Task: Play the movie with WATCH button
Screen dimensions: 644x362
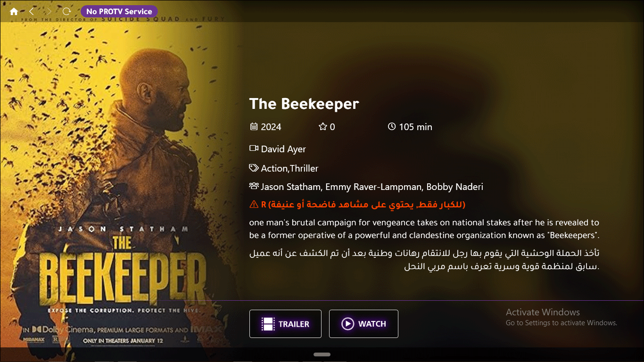Action: (363, 324)
